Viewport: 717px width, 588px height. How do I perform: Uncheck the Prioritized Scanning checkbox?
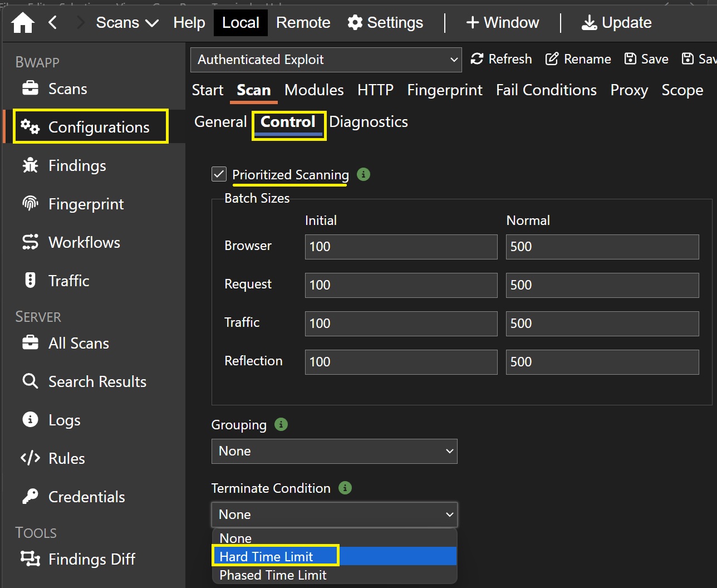point(219,174)
